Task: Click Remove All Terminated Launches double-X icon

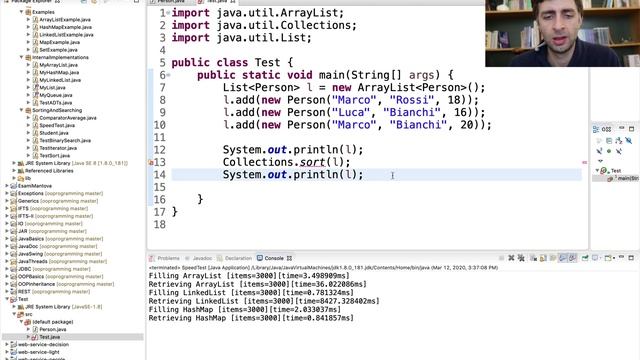Action: [x=521, y=258]
